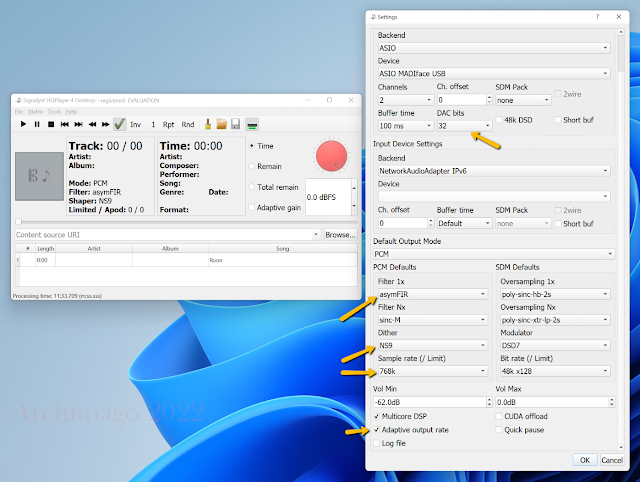Open the File menu in HQPlayer
Viewport: 640px width, 482px height.
point(19,111)
